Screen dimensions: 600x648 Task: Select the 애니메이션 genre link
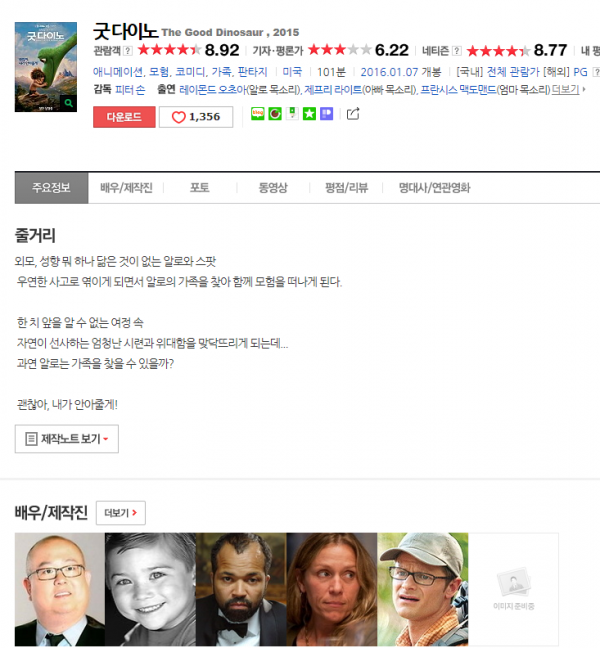point(118,72)
